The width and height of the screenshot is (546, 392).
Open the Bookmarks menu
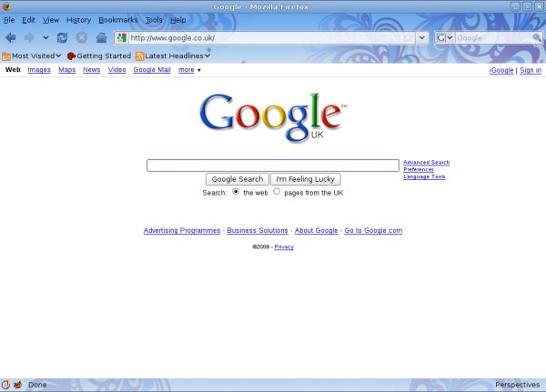point(118,20)
